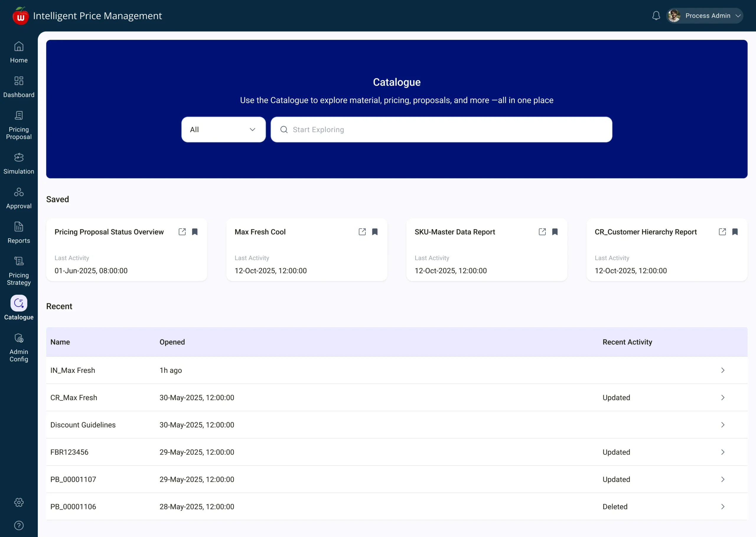Screen dimensions: 756x537
Task: Click the Process Admin profile avatar
Action: tap(674, 16)
